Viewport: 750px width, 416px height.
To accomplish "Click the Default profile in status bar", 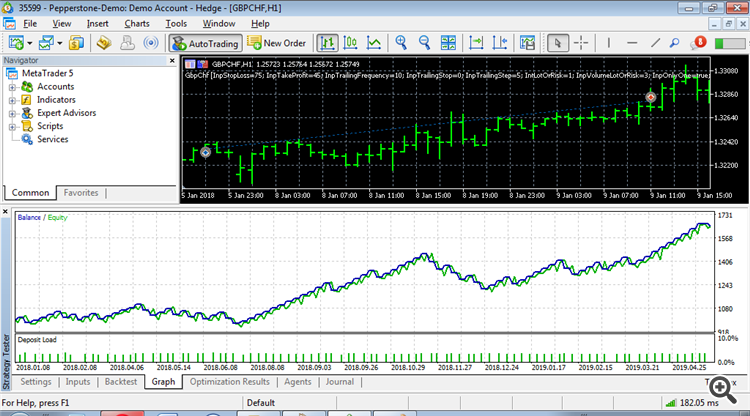I will coord(261,403).
